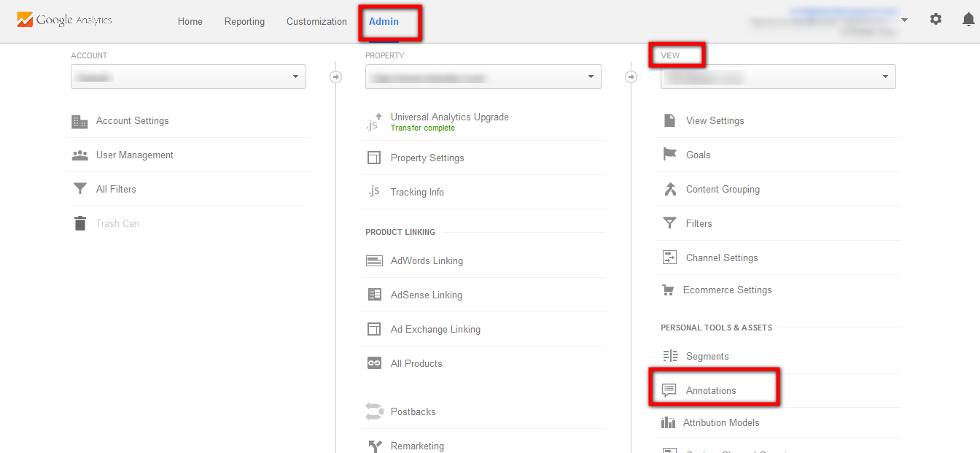The height and width of the screenshot is (453, 980).
Task: Click the arrow between Property and View
Action: (631, 77)
